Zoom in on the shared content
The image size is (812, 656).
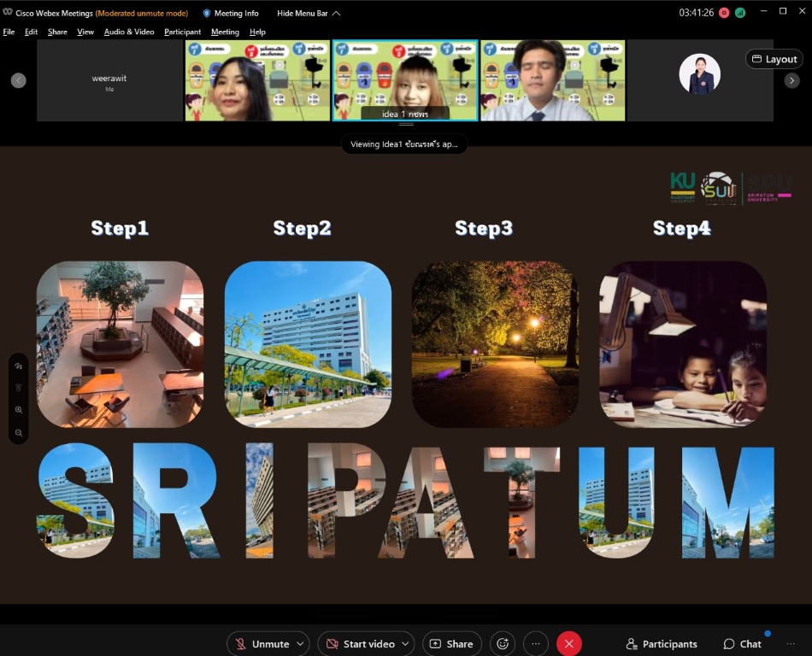pos(19,410)
